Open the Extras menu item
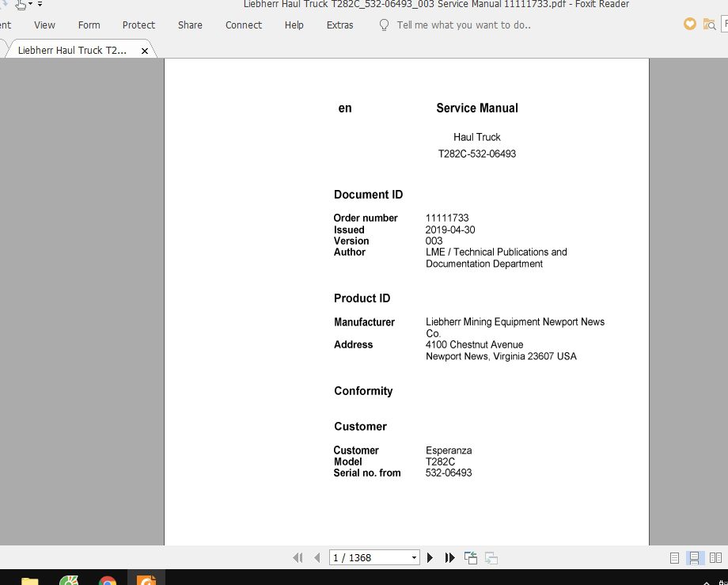The height and width of the screenshot is (585, 728). click(339, 25)
